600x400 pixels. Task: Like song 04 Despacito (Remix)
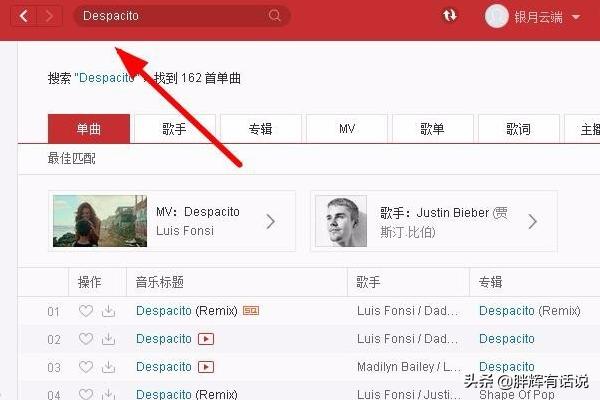click(86, 394)
